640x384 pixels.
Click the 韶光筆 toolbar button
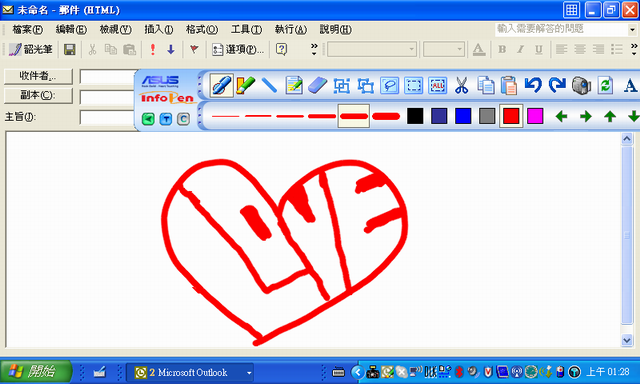[x=31, y=49]
